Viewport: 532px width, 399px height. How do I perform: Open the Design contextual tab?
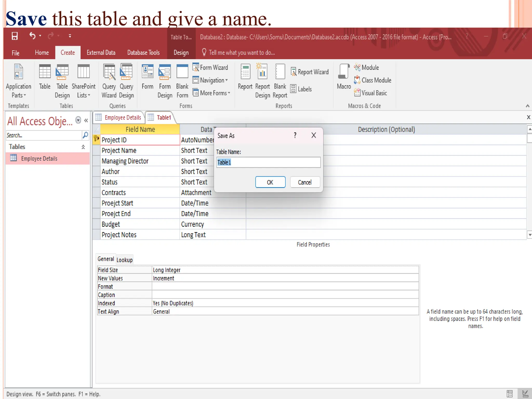click(x=181, y=52)
